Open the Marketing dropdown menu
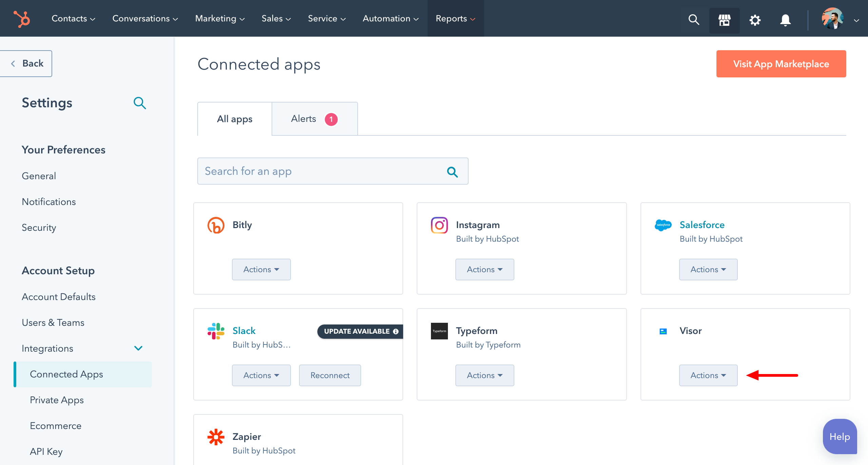The width and height of the screenshot is (868, 465). 220,19
